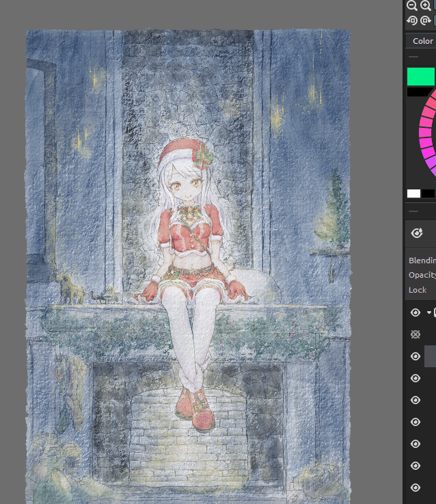The height and width of the screenshot is (504, 436).
Task: Rotate the canvas view counterclockwise
Action: [412, 21]
